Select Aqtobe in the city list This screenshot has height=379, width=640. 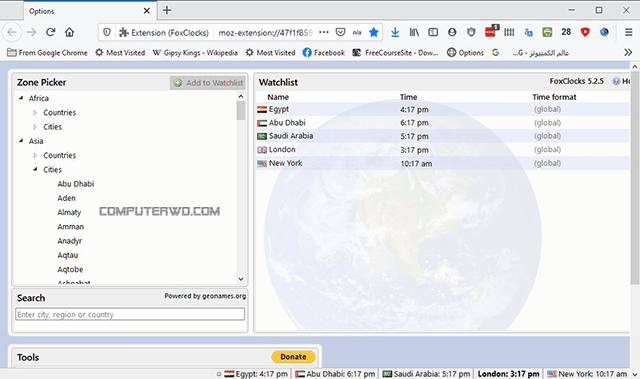70,269
